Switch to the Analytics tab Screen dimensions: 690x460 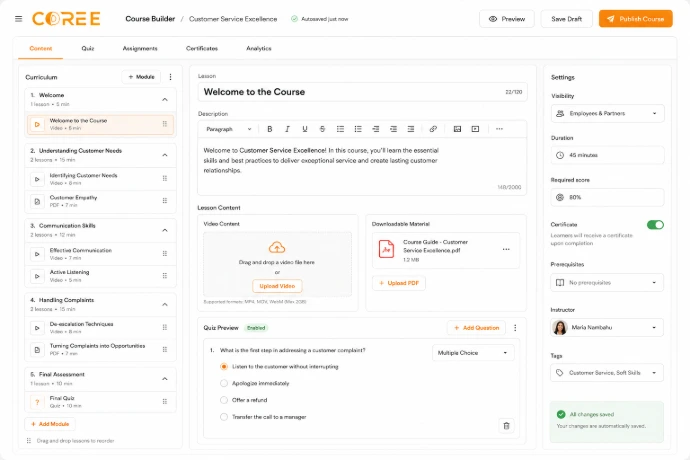[259, 48]
